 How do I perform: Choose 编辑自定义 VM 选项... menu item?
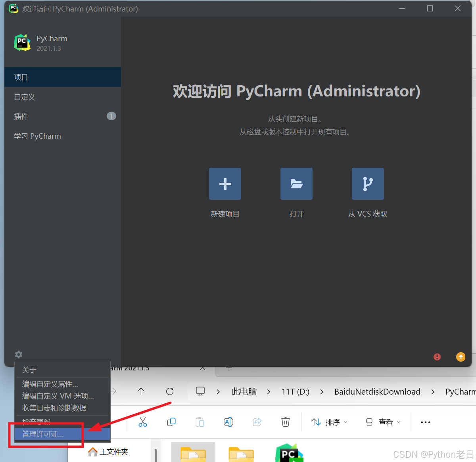click(x=62, y=396)
